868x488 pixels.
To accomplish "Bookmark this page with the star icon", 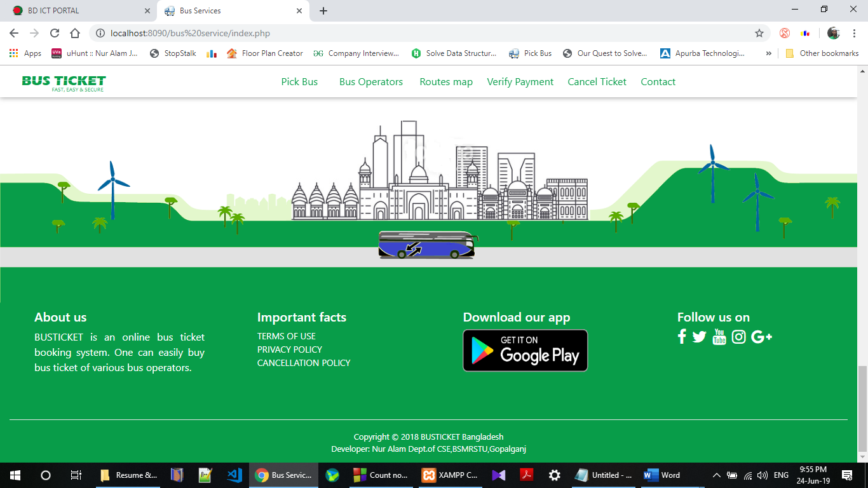I will 759,33.
